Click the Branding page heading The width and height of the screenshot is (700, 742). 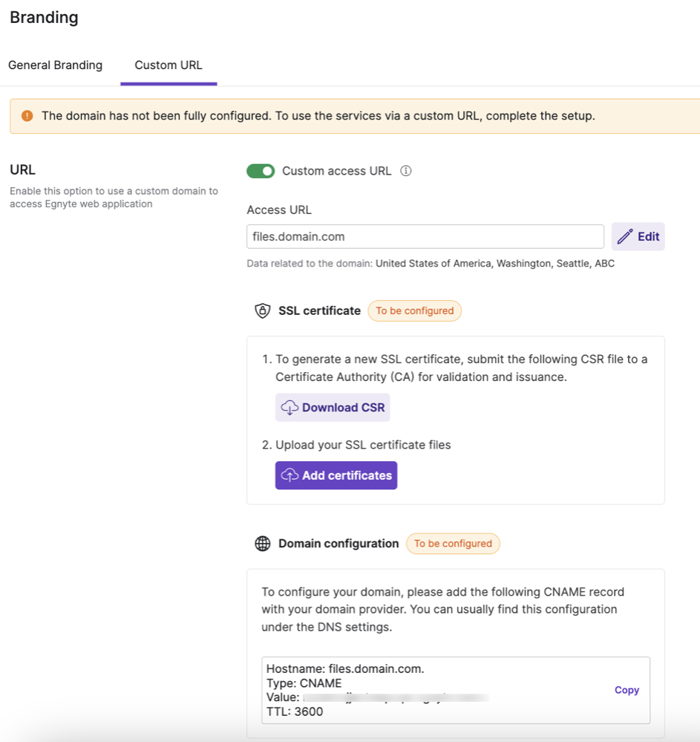click(44, 18)
